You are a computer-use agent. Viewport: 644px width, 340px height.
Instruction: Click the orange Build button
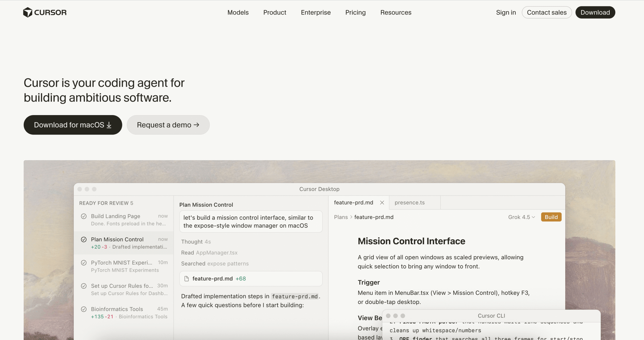pos(551,217)
